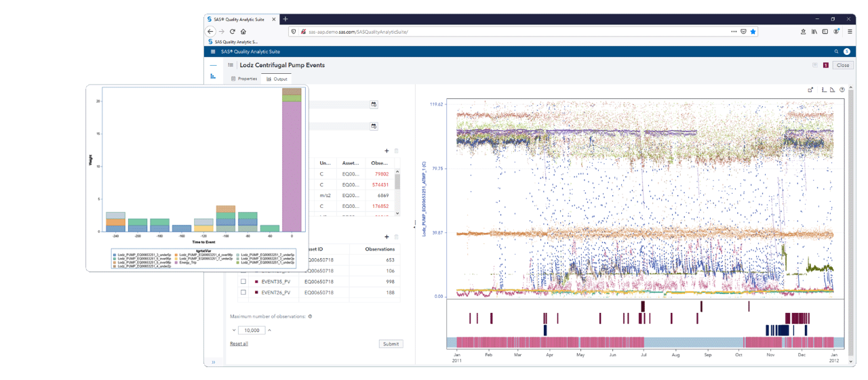Click the EVENT26_PV color swatch

(256, 292)
